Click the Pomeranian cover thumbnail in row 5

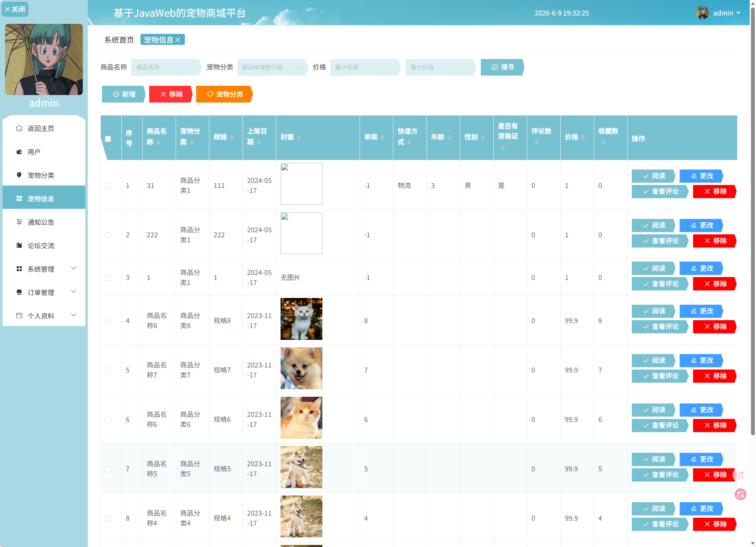pyautogui.click(x=301, y=368)
